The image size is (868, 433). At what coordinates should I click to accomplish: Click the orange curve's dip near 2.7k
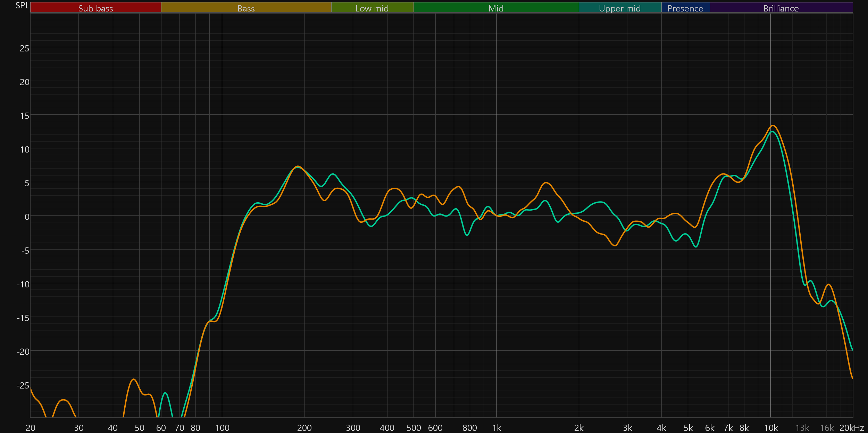[x=615, y=245]
